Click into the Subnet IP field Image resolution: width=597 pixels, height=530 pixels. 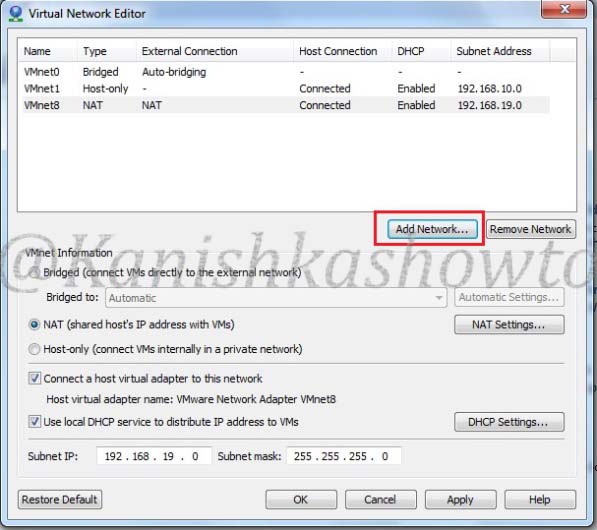pos(153,456)
